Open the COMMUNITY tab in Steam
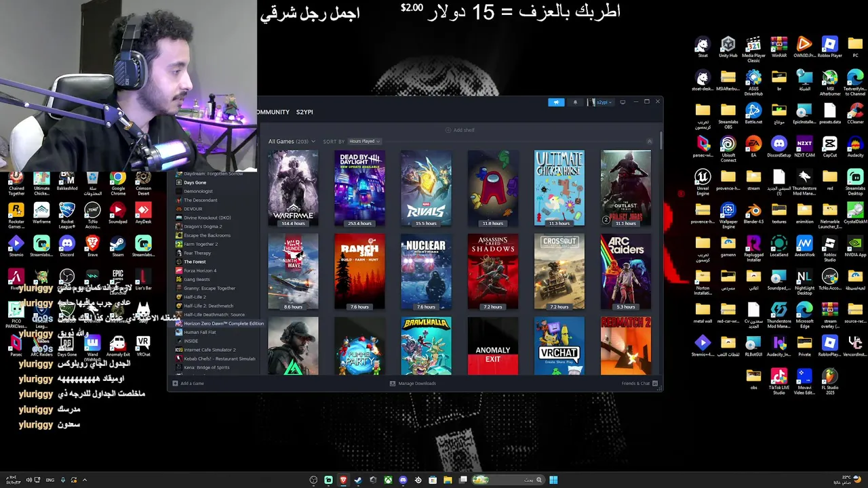 tap(273, 112)
